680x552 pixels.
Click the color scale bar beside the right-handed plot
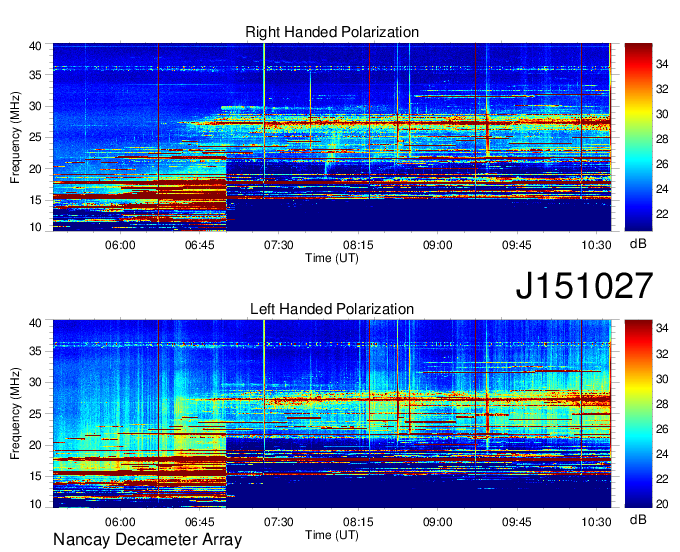[x=638, y=137]
